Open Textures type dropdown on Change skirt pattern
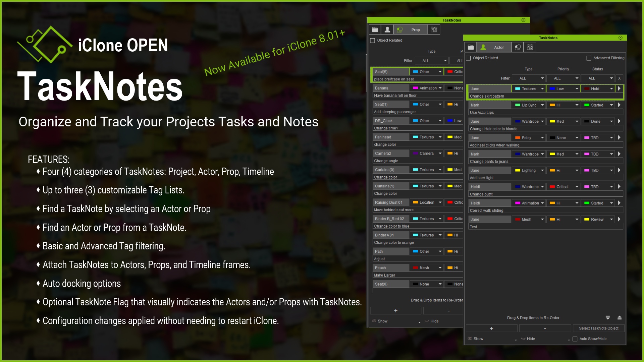This screenshot has height=362, width=644. [529, 88]
